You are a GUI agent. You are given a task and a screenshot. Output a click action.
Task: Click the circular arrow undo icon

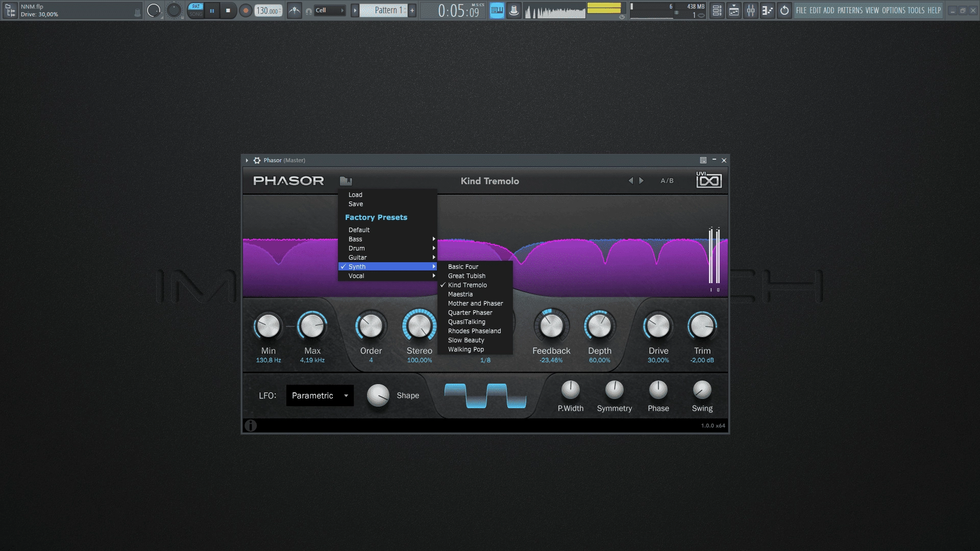pyautogui.click(x=785, y=10)
